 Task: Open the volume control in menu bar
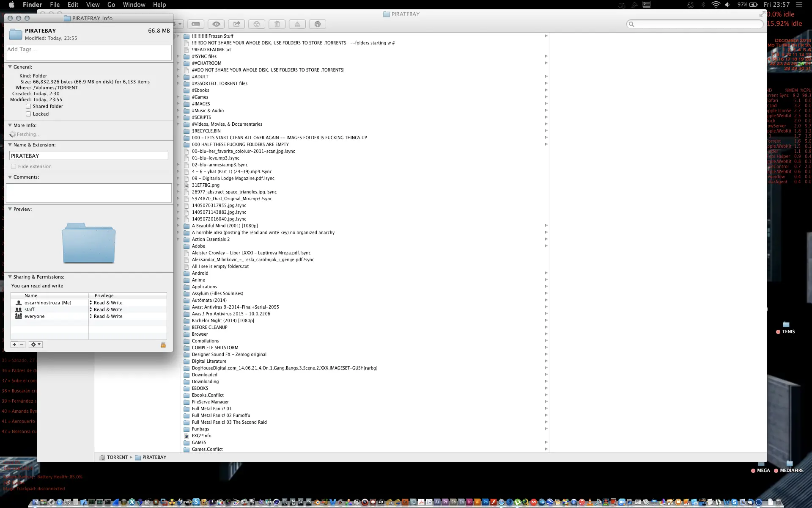pyautogui.click(x=727, y=5)
